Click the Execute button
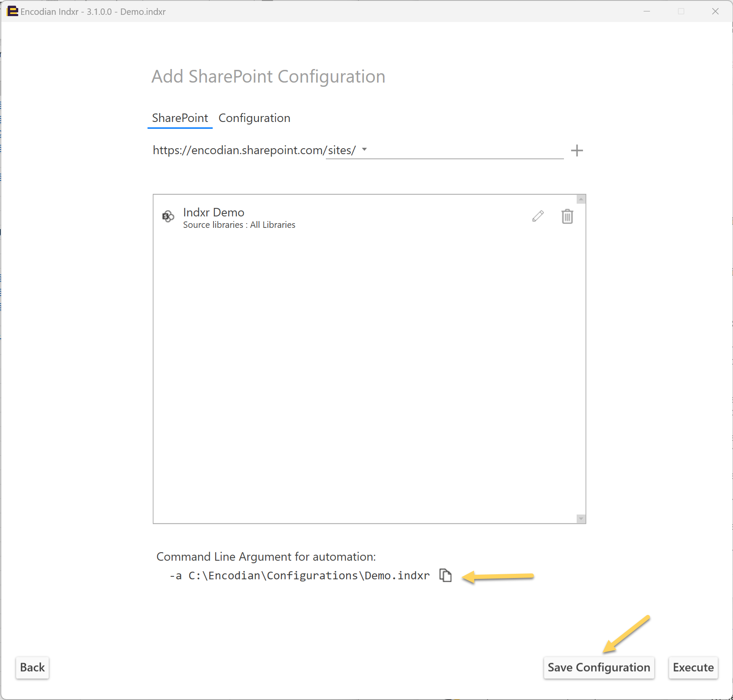The height and width of the screenshot is (700, 733). click(693, 667)
